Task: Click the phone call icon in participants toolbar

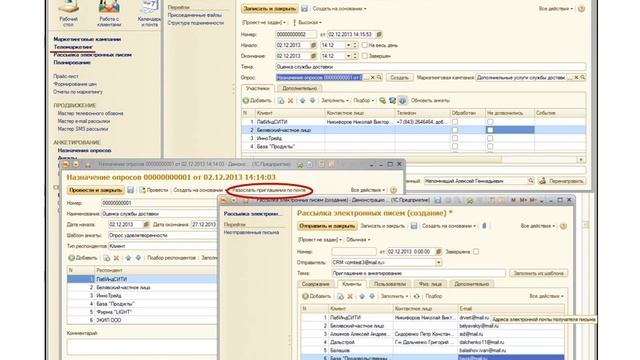Action: click(x=392, y=100)
